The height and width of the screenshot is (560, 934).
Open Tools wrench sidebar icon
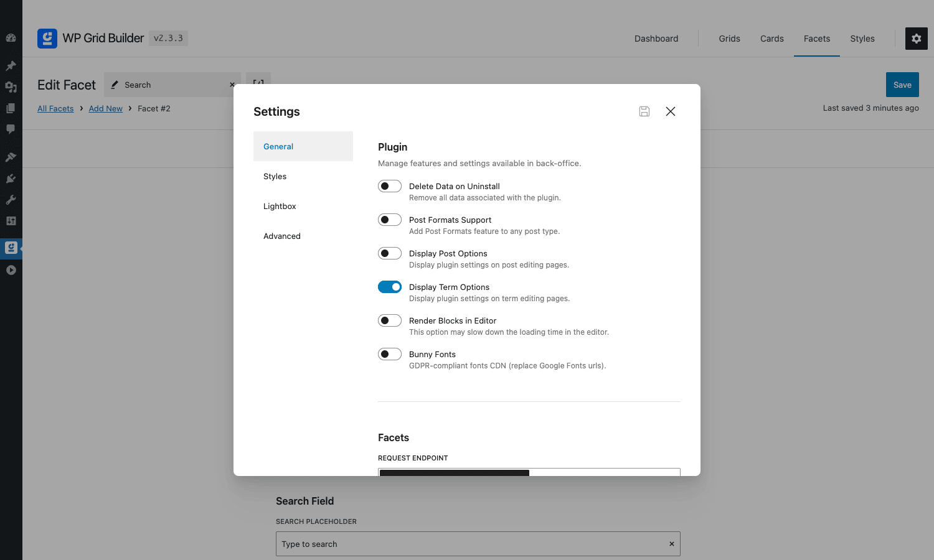(x=11, y=200)
